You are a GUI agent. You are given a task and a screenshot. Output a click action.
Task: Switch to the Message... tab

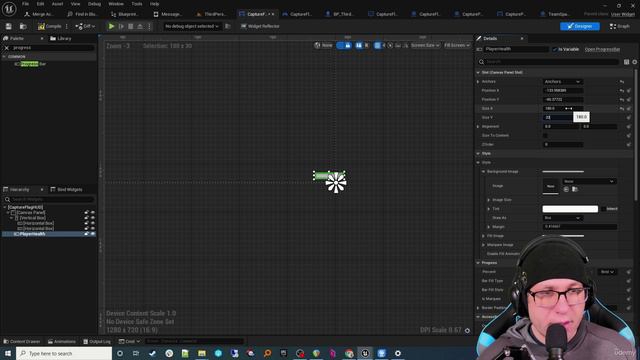click(168, 14)
